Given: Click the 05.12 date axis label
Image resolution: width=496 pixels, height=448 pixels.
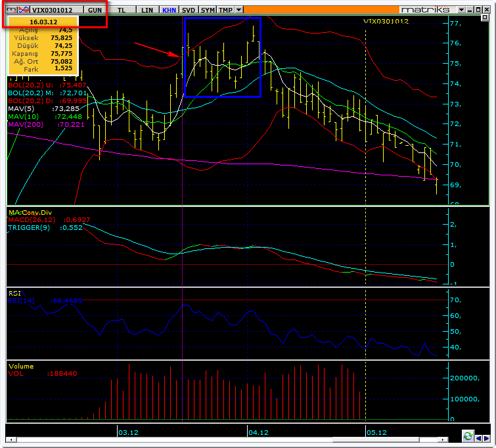Looking at the screenshot, I should click(x=376, y=432).
